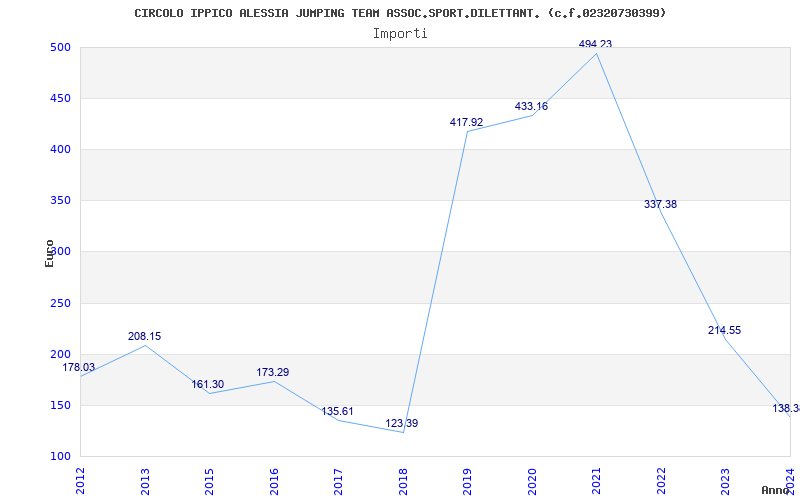This screenshot has width=800, height=500.
Task: Select the 100 y-axis tick label
Action: click(60, 457)
